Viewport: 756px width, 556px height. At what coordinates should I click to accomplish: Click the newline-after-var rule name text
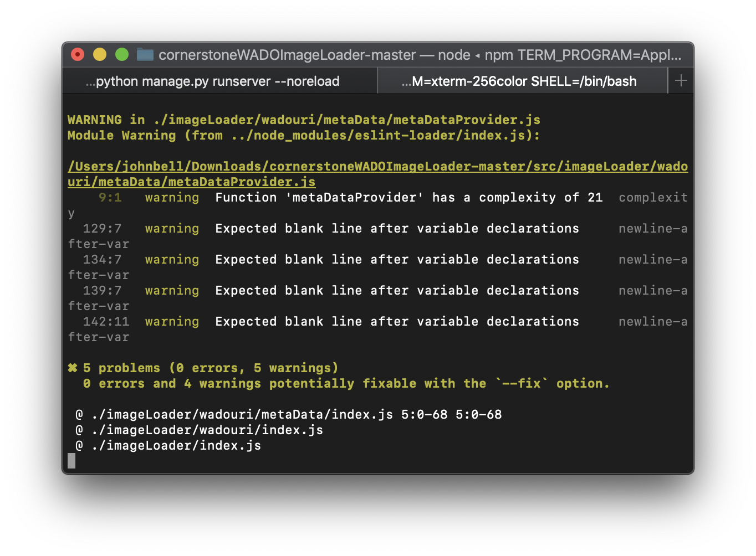[x=652, y=228]
